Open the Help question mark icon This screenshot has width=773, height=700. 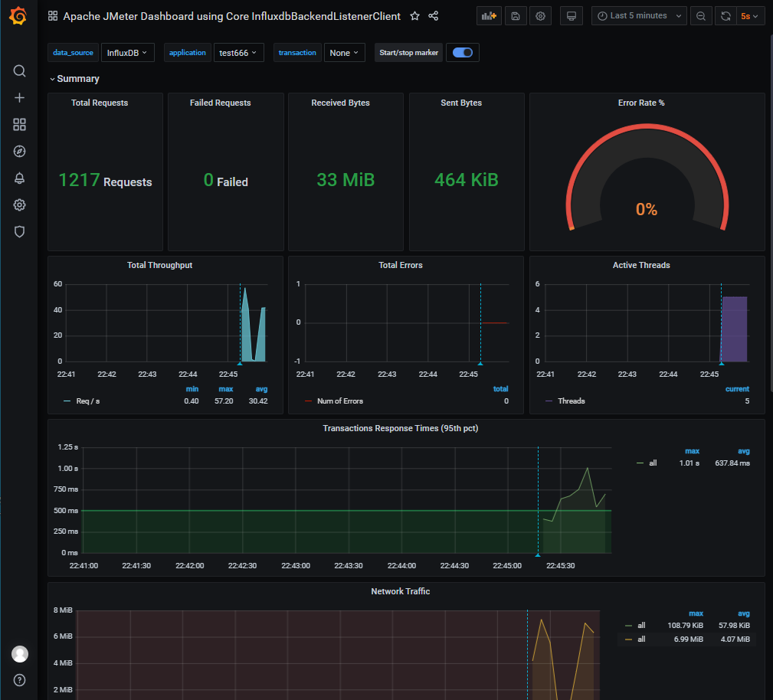pyautogui.click(x=19, y=680)
